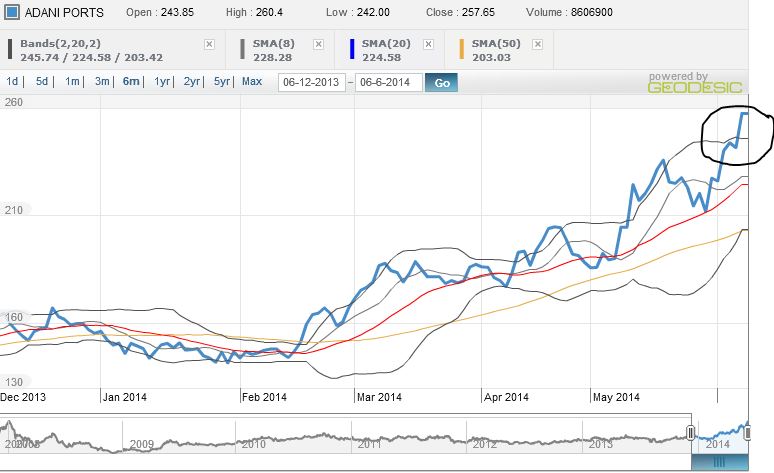Select the 1d time range
The height and width of the screenshot is (473, 774).
pyautogui.click(x=12, y=81)
